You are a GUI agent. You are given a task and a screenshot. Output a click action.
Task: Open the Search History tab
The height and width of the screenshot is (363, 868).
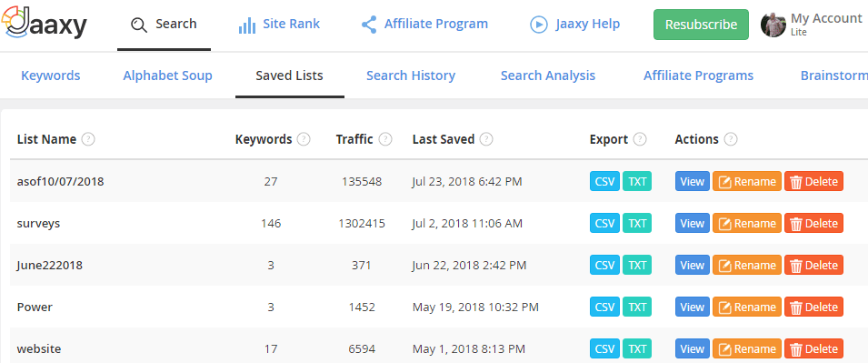[411, 76]
